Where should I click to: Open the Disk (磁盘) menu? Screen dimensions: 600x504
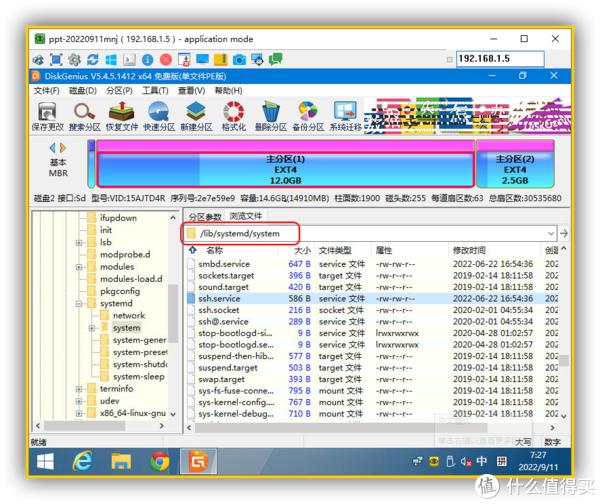pos(83,91)
